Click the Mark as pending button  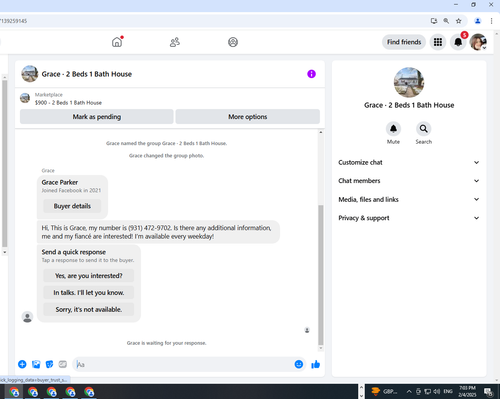(x=97, y=117)
